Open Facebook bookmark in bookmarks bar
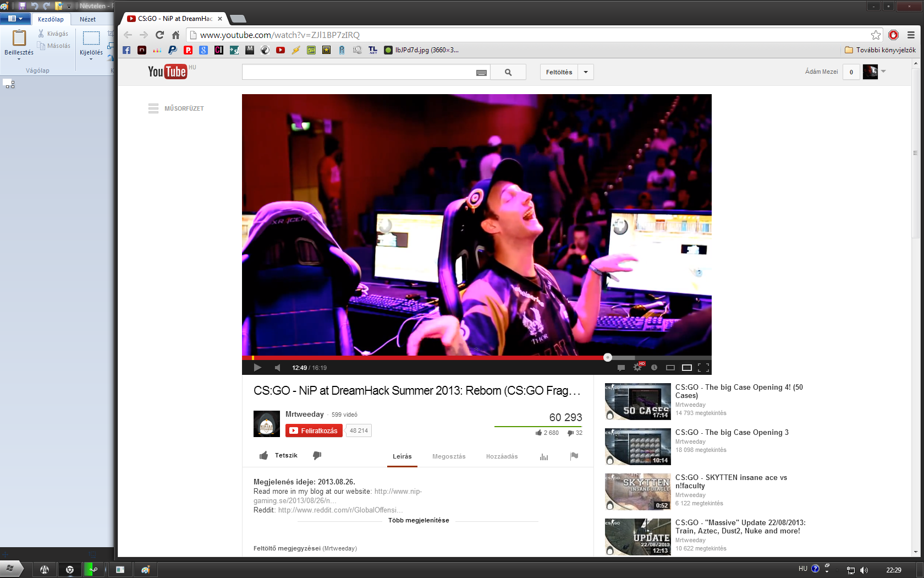 pos(127,50)
